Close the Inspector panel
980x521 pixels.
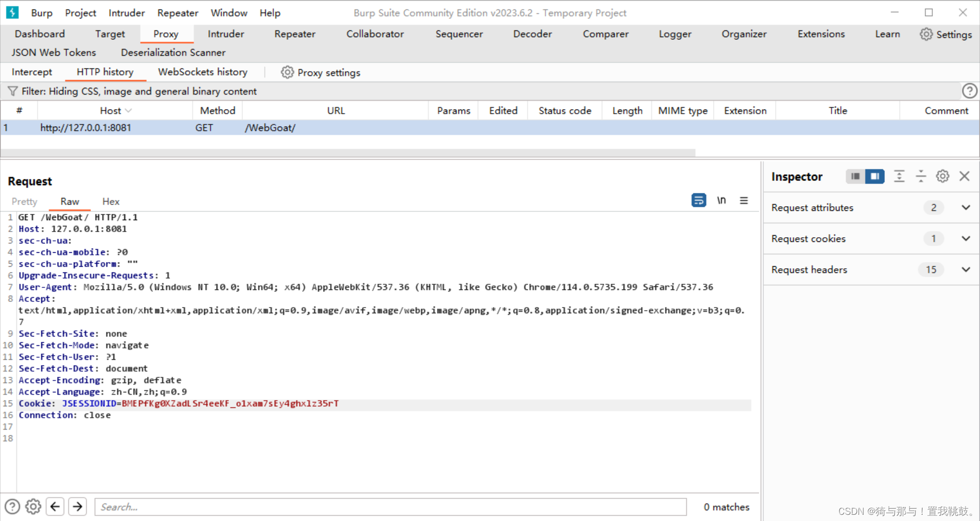tap(964, 176)
